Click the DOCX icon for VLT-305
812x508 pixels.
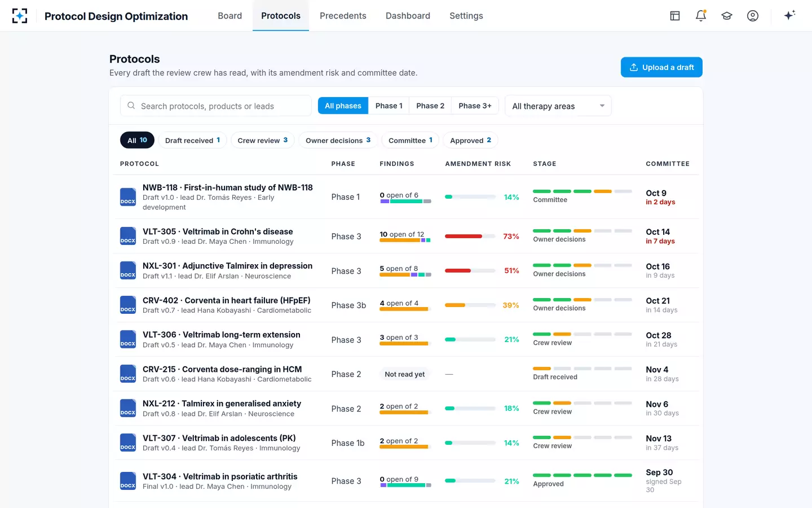click(128, 236)
